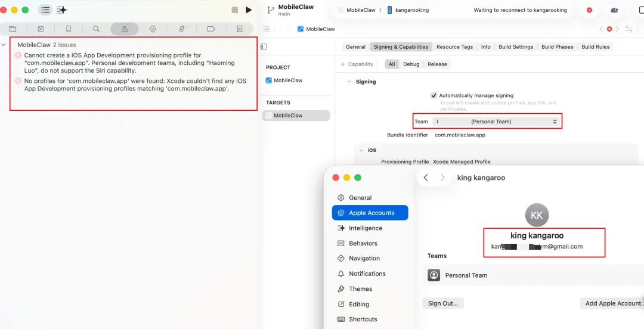Switch to the Info tab
Image resolution: width=644 pixels, height=329 pixels.
[486, 47]
